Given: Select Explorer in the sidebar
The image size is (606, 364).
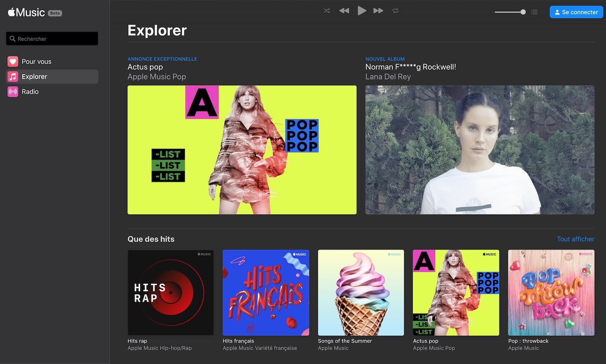Looking at the screenshot, I should pyautogui.click(x=52, y=77).
